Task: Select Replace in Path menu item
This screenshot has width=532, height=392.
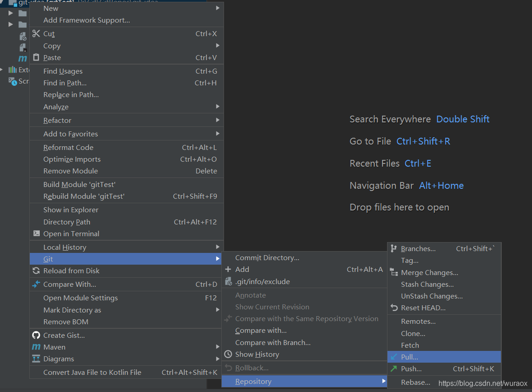Action: pos(126,95)
